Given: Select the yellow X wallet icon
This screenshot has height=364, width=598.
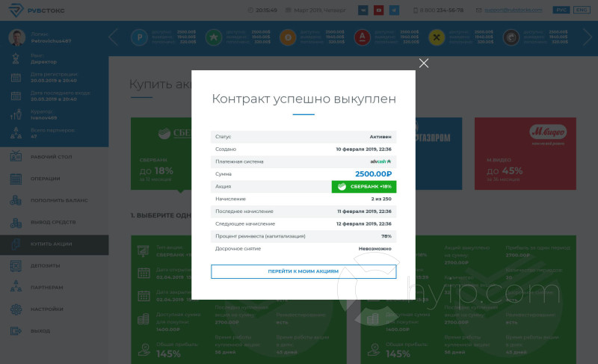Looking at the screenshot, I should click(x=437, y=37).
